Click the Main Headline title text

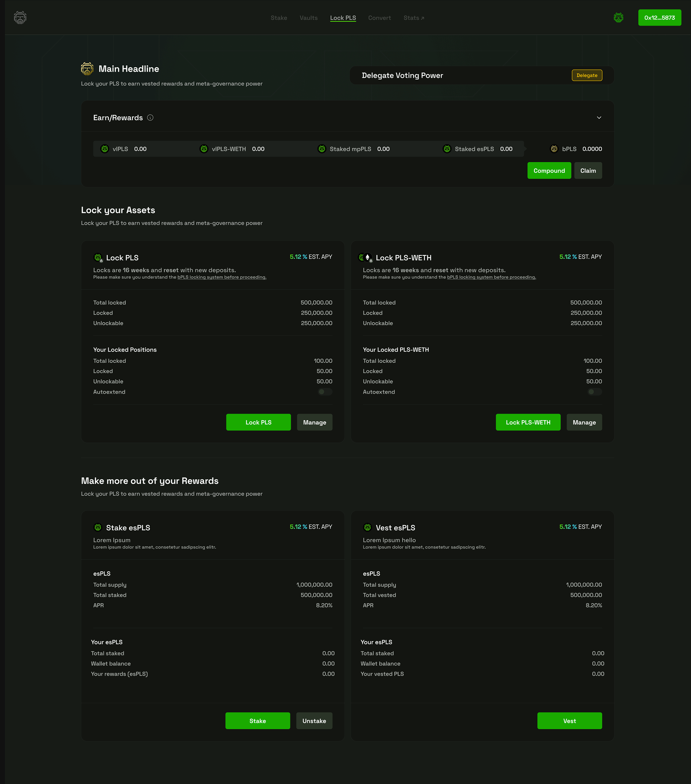coord(128,69)
